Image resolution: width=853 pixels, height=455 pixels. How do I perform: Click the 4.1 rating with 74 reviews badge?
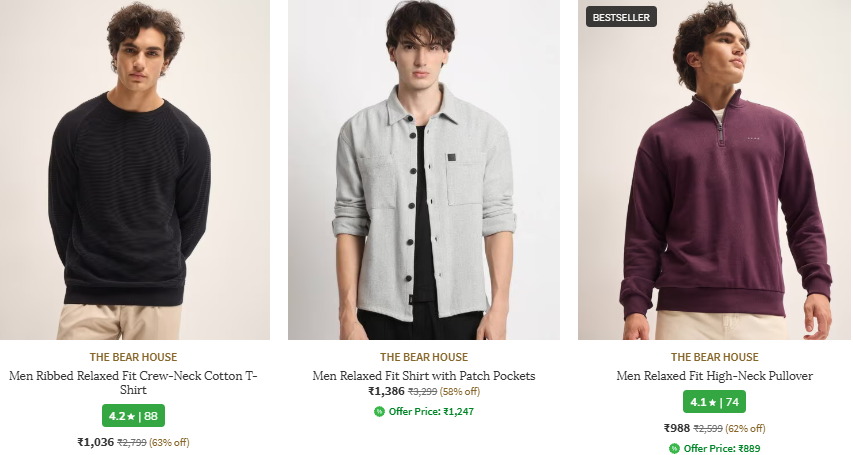click(x=714, y=403)
